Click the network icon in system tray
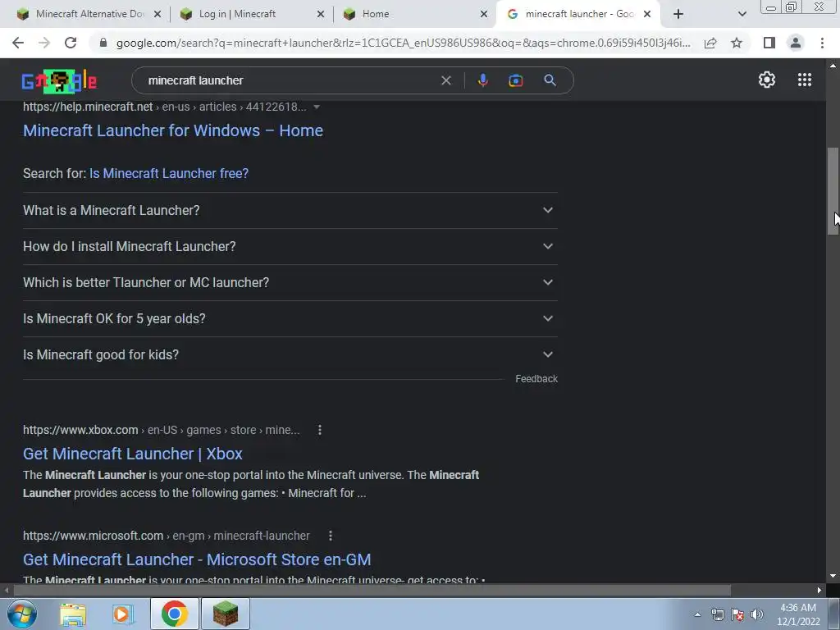 717,614
